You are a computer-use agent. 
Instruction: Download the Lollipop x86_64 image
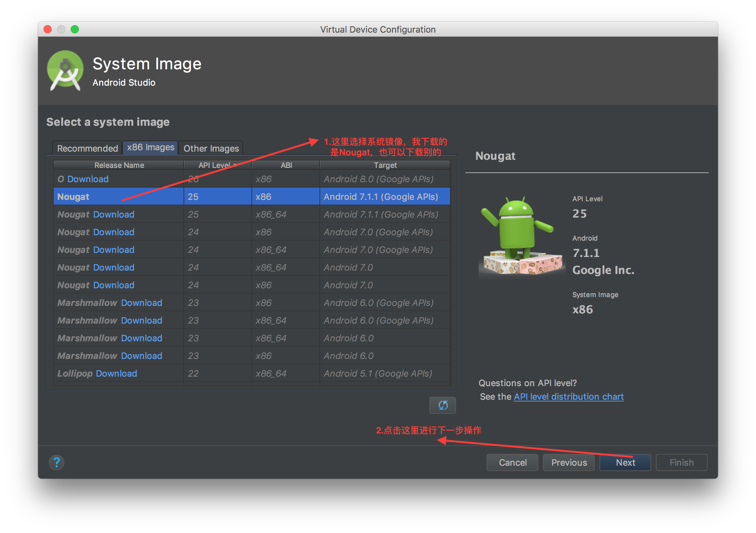(x=116, y=374)
